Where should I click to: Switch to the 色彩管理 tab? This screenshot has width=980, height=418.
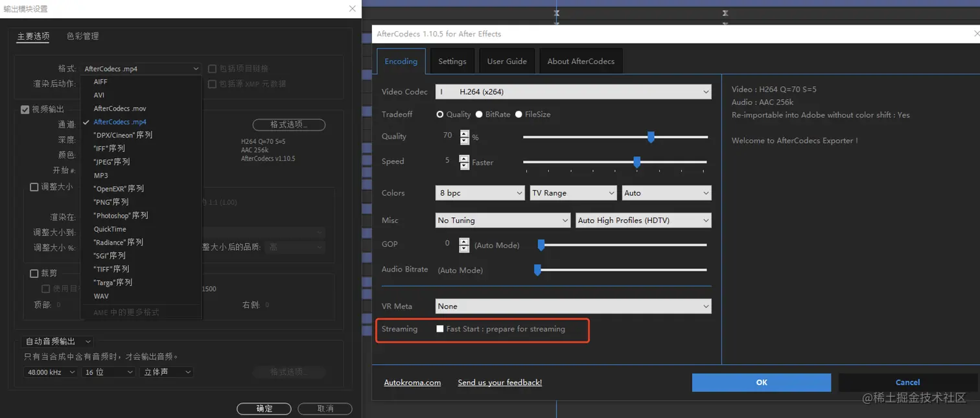pos(83,36)
